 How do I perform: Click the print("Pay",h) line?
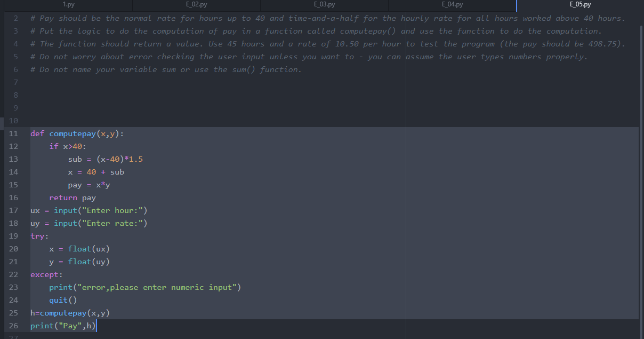(63, 326)
